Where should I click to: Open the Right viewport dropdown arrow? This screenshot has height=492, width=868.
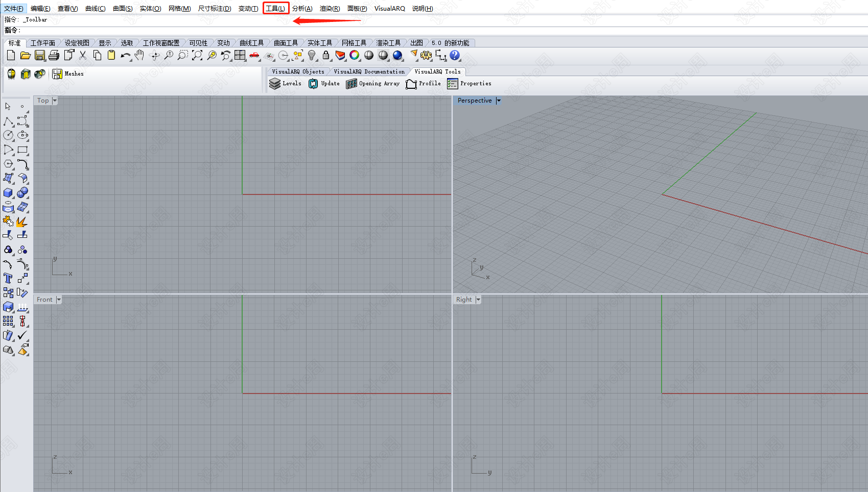[x=478, y=300]
